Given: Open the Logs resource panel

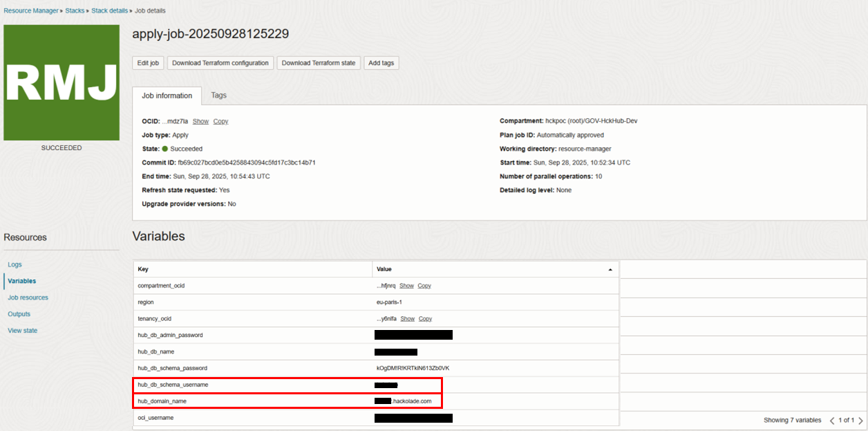Looking at the screenshot, I should point(14,264).
